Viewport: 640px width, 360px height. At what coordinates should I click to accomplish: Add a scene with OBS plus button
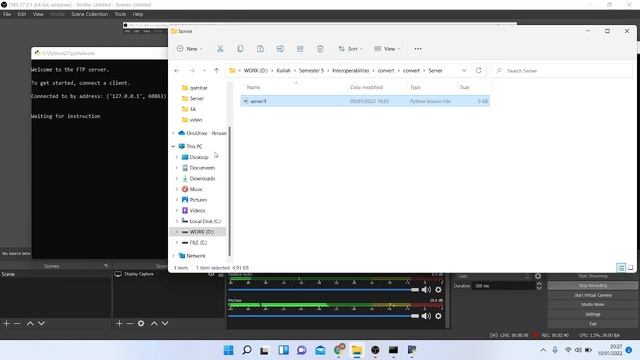click(x=6, y=323)
